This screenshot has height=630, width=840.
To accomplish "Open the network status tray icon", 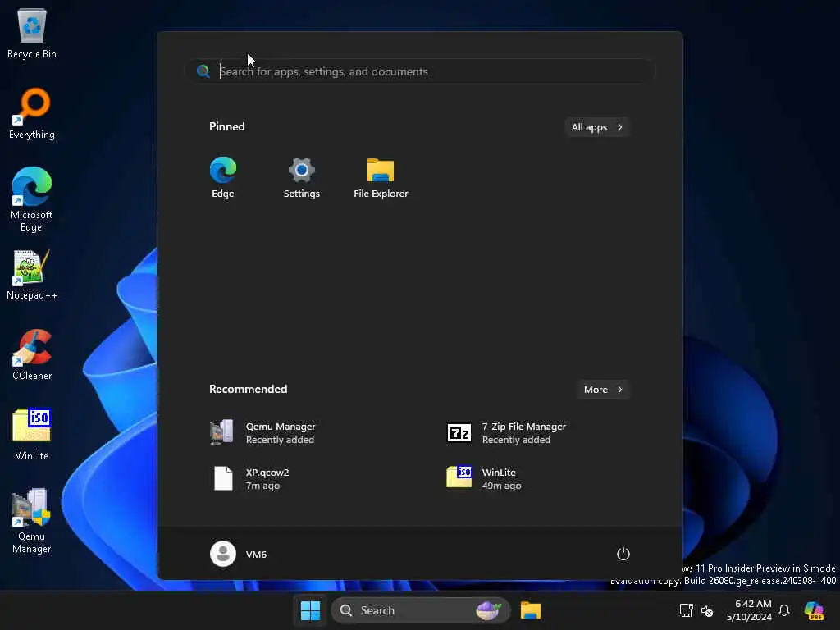I will (687, 610).
